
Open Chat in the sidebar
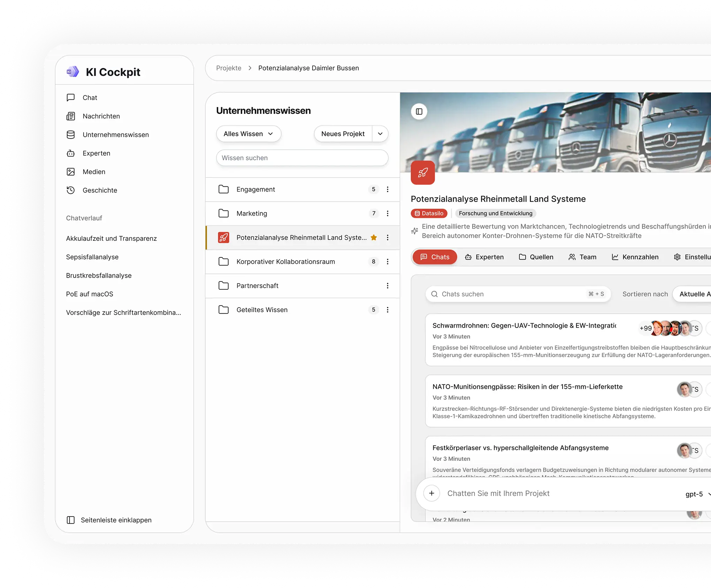click(x=82, y=98)
